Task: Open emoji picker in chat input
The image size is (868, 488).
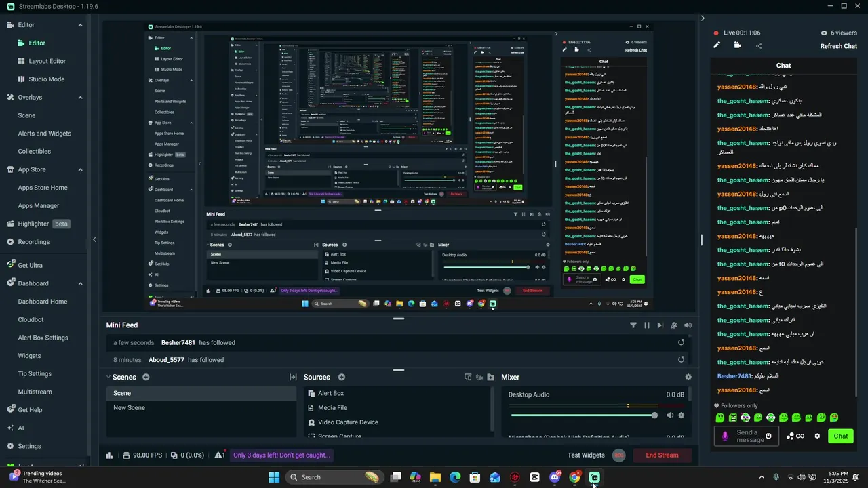Action: pyautogui.click(x=768, y=436)
